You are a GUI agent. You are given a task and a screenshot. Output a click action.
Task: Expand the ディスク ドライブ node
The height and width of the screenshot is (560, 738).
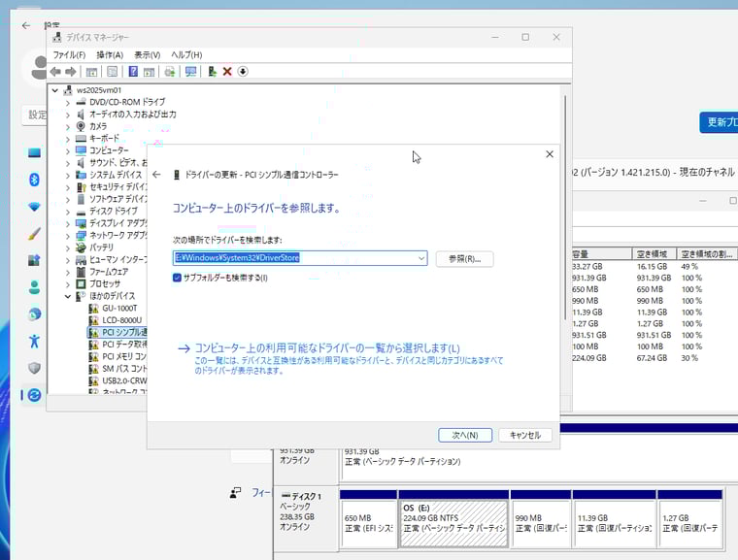[x=67, y=212]
